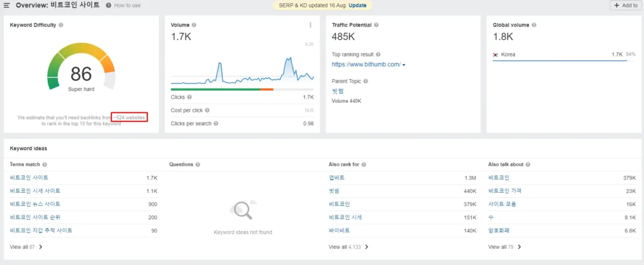Click the volume trend chart
Image resolution: width=644 pixels, height=265 pixels.
click(x=242, y=69)
